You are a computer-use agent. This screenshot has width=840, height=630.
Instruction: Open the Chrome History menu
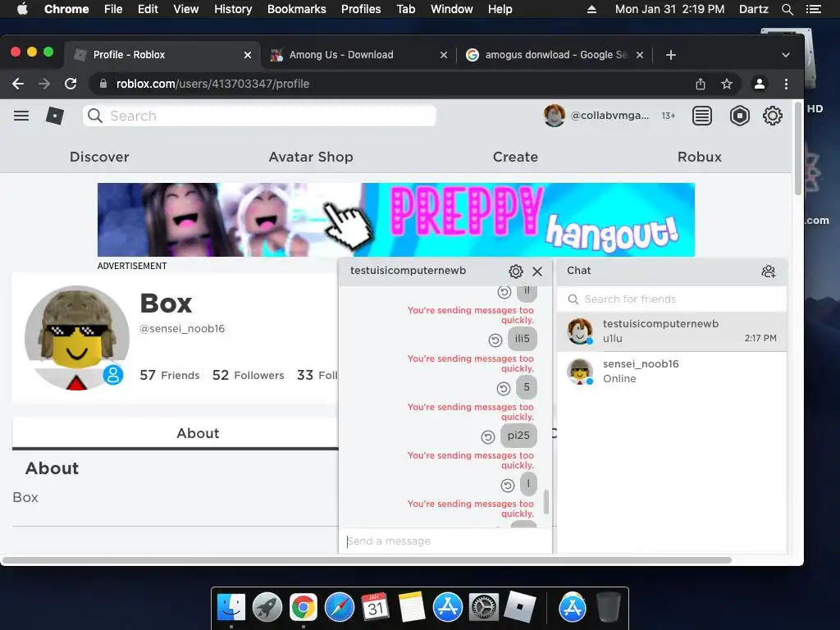tap(233, 9)
